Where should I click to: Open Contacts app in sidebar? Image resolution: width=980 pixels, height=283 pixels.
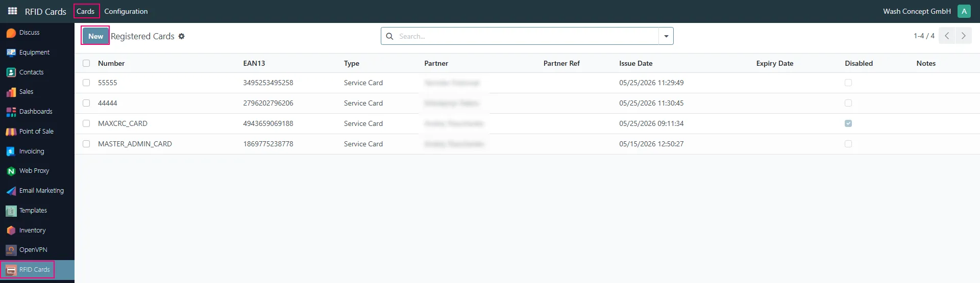37,72
